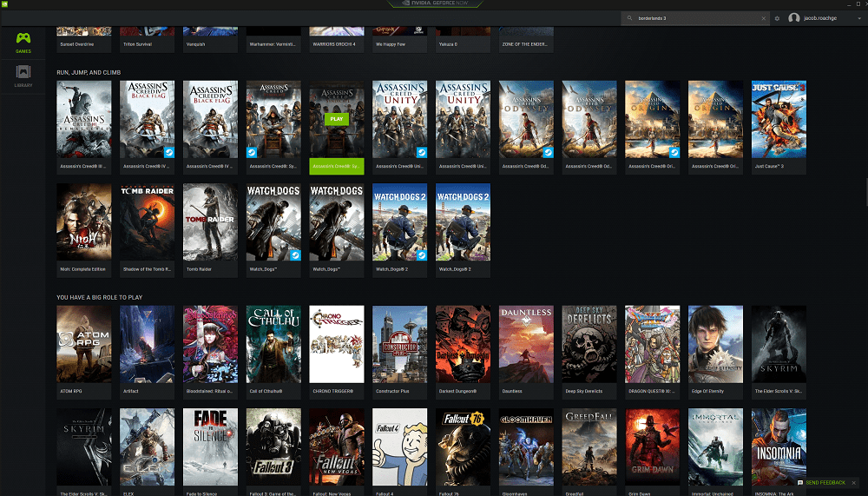Click the Steam badge on Assassin's Creed Odyssey
The image size is (868, 496).
coord(548,152)
